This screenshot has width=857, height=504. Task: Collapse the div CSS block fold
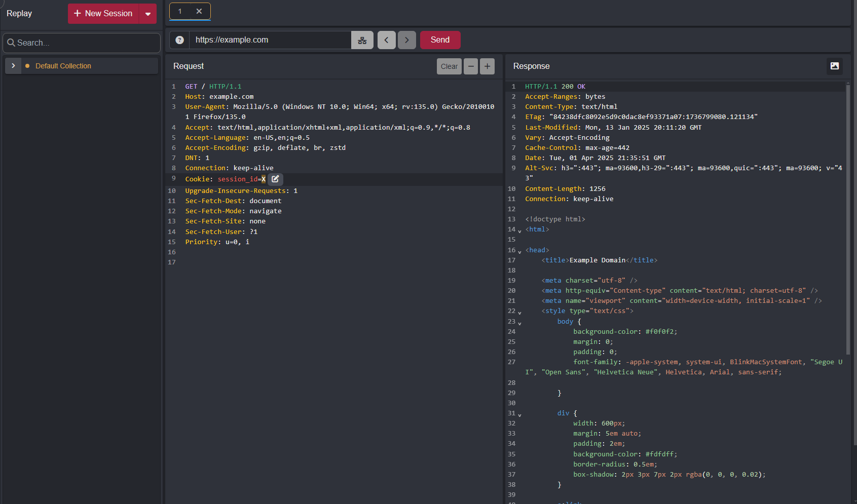(519, 415)
